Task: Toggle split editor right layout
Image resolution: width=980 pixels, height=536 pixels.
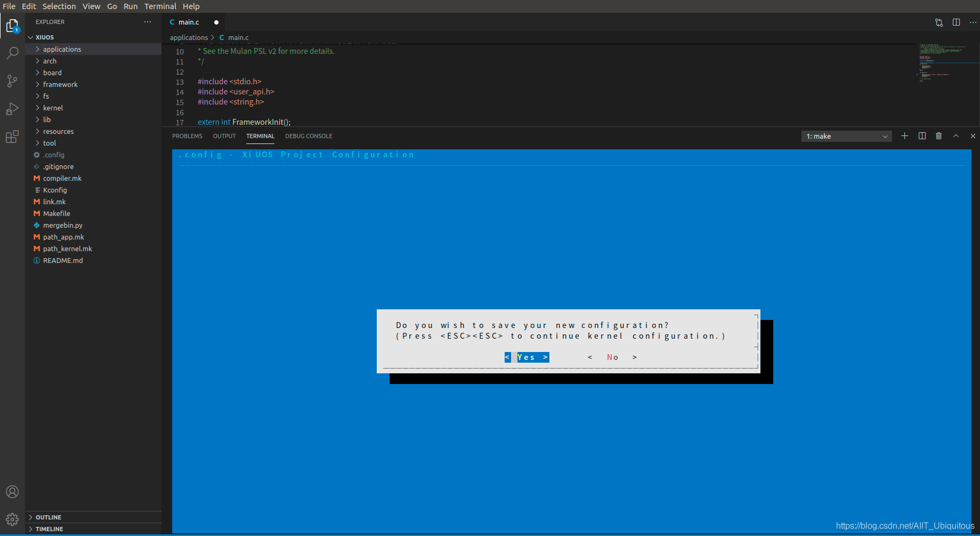Action: coord(956,22)
